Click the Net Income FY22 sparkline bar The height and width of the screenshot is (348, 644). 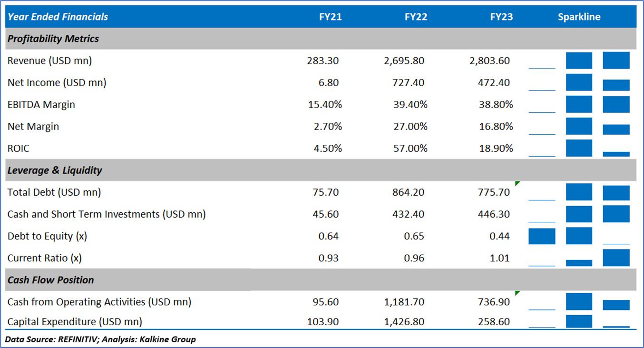click(x=579, y=82)
